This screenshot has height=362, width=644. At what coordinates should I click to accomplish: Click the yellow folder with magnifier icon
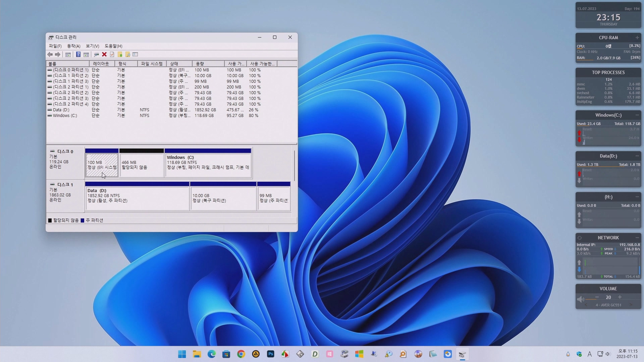point(128,54)
